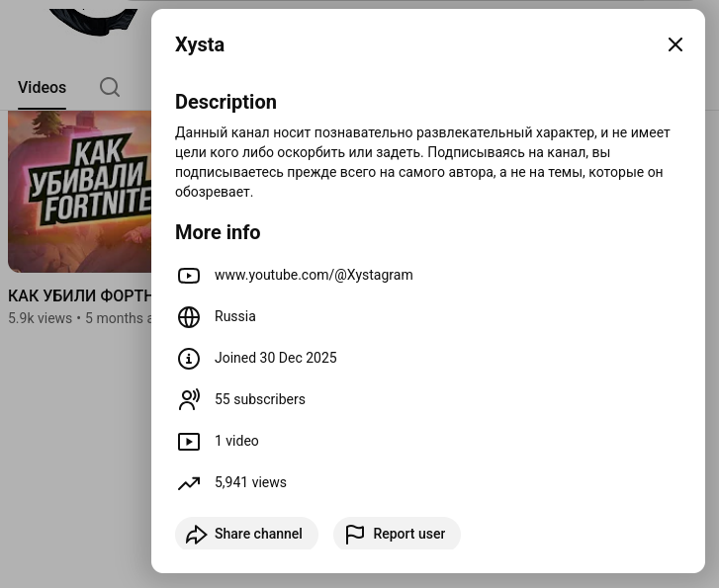Close the Xysta channel info dialog
Image resolution: width=719 pixels, height=588 pixels.
[674, 44]
